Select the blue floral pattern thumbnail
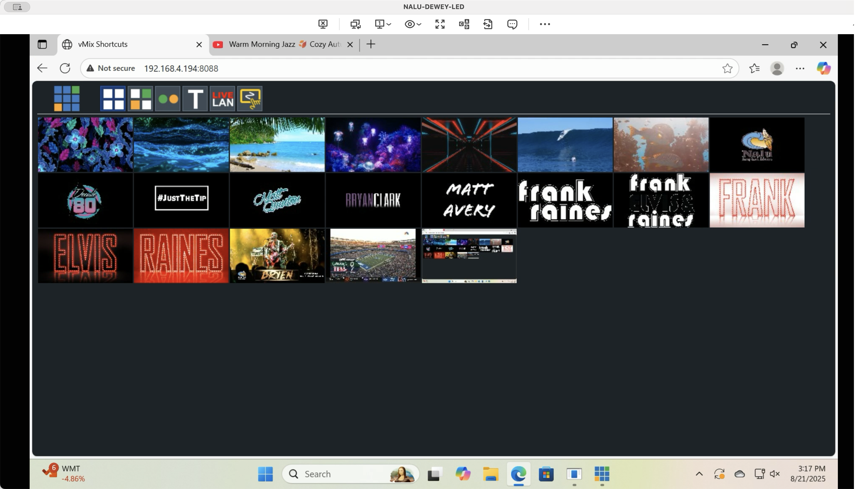The width and height of the screenshot is (868, 489). tap(85, 145)
